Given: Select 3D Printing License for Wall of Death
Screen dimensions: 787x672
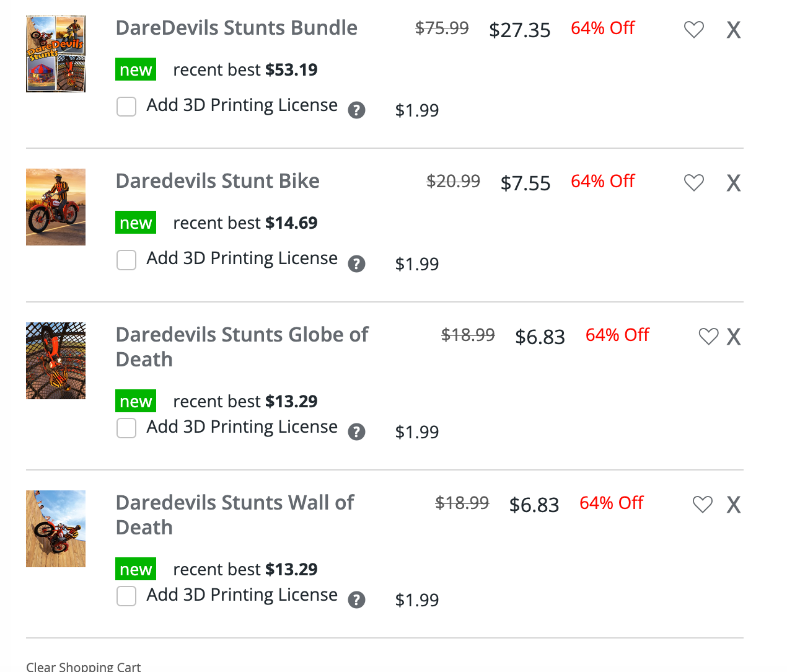Looking at the screenshot, I should click(x=126, y=596).
